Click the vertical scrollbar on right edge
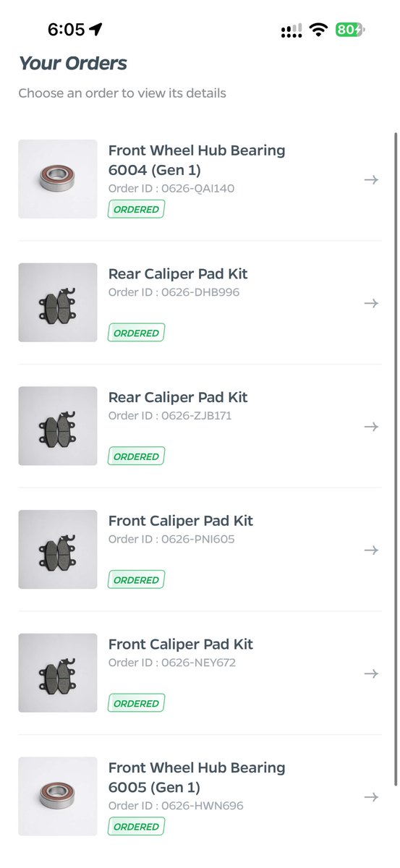The height and width of the screenshot is (868, 400). (x=395, y=459)
